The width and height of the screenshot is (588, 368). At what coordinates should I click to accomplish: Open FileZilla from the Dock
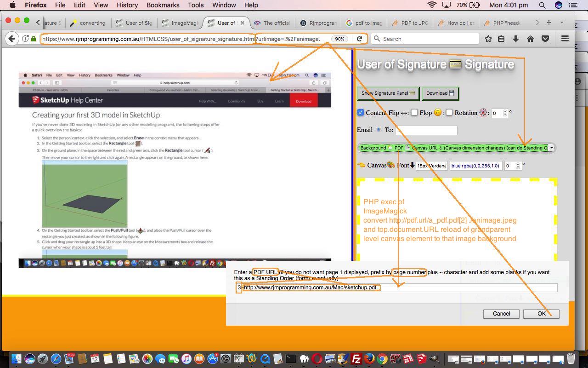click(x=356, y=359)
